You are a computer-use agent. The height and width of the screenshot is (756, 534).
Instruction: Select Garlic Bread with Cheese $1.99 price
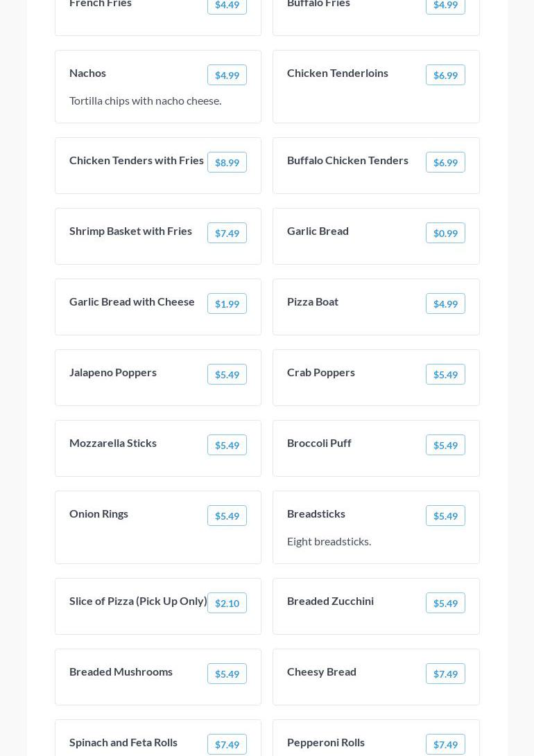click(227, 304)
